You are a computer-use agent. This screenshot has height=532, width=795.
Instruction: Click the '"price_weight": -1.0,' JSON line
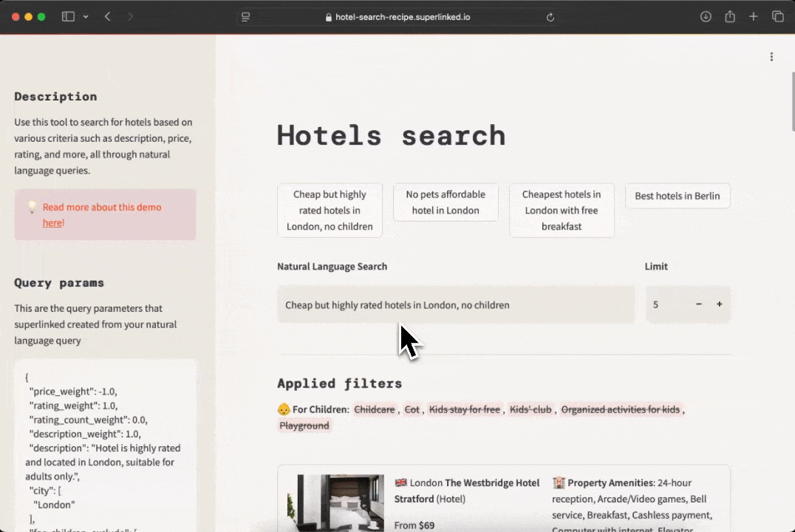pyautogui.click(x=73, y=392)
